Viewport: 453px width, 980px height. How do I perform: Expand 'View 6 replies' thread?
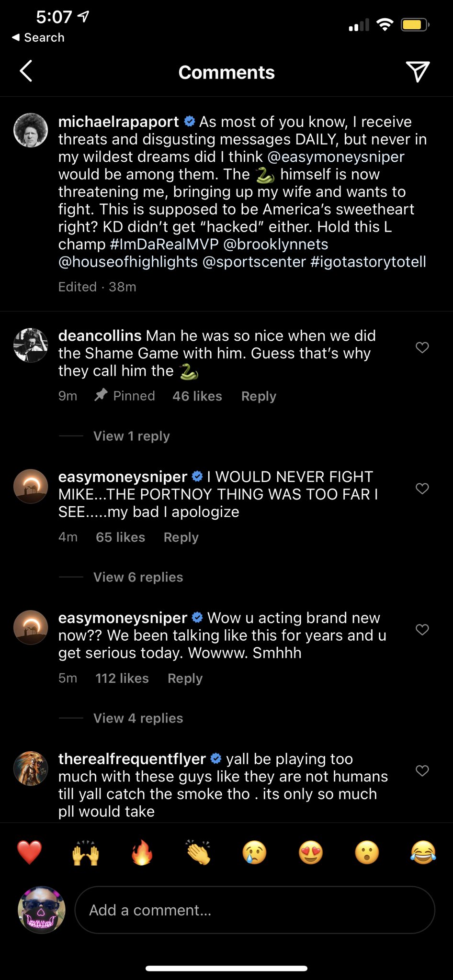(138, 577)
